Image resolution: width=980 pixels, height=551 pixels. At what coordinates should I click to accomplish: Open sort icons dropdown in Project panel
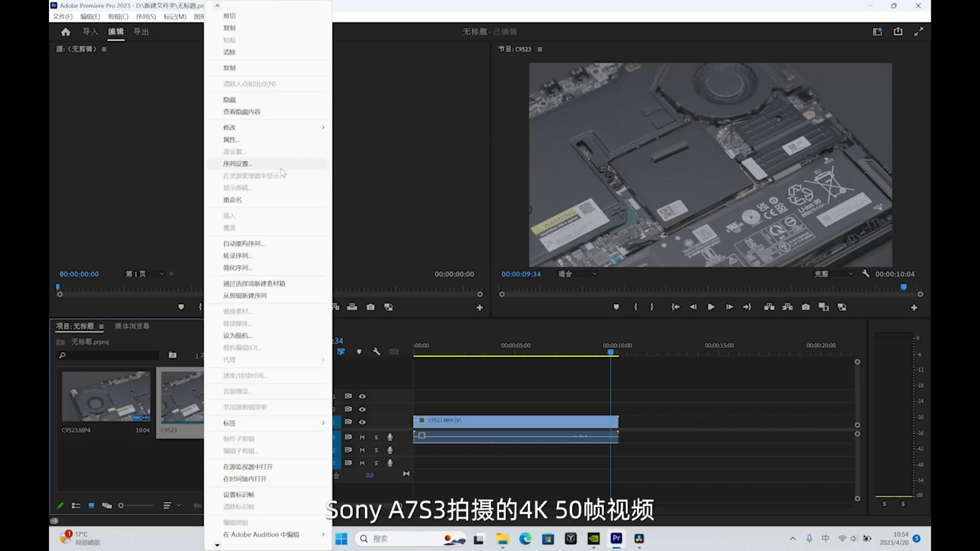(x=171, y=505)
